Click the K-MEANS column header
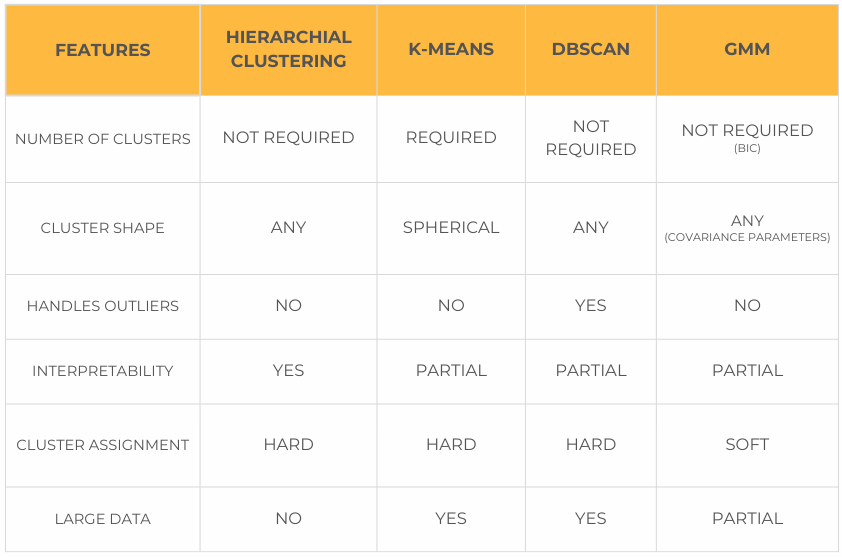 coord(451,50)
